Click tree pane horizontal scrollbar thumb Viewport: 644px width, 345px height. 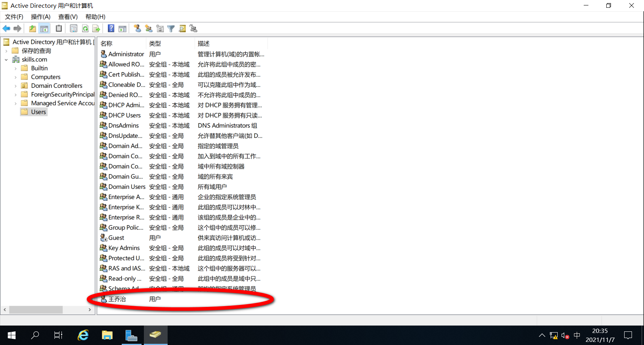pyautogui.click(x=36, y=310)
